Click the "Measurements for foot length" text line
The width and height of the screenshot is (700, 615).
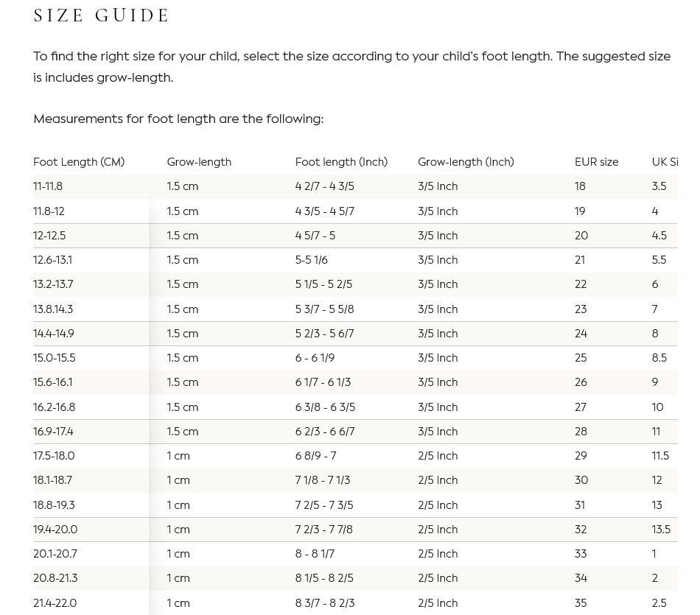coord(178,119)
